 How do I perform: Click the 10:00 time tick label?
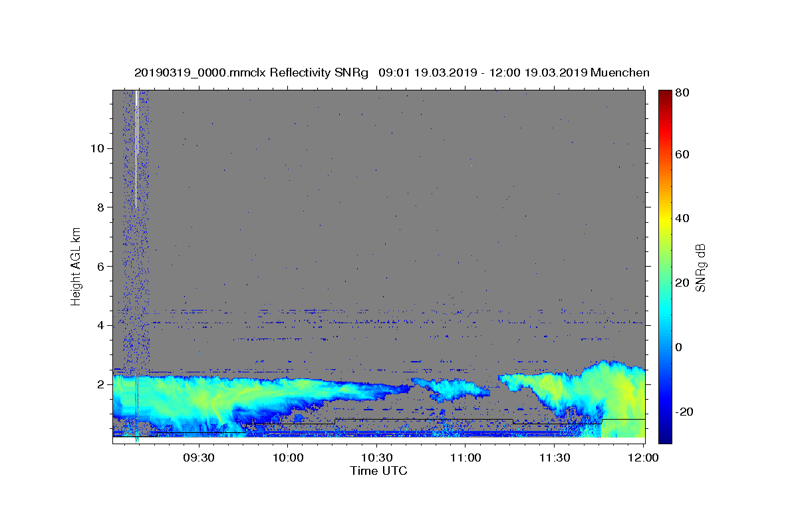[x=288, y=458]
